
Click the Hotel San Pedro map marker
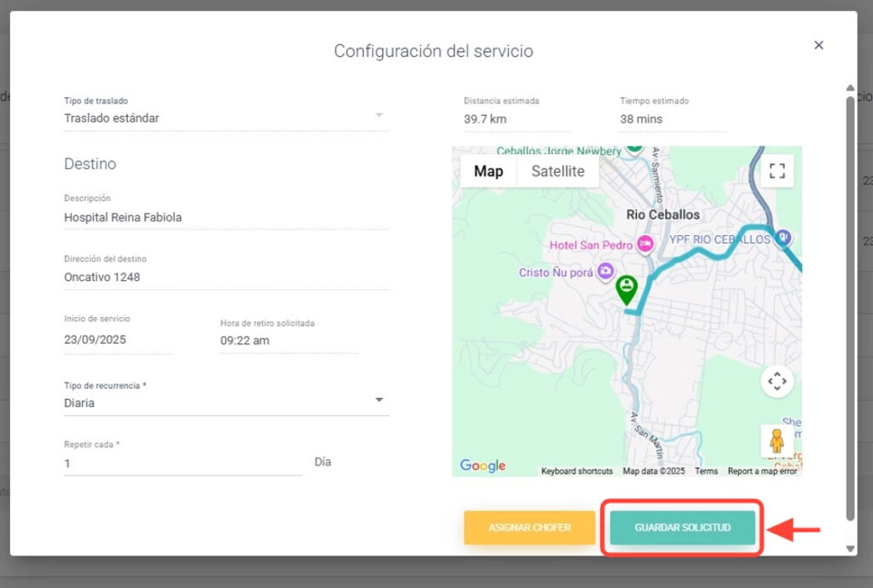(645, 245)
